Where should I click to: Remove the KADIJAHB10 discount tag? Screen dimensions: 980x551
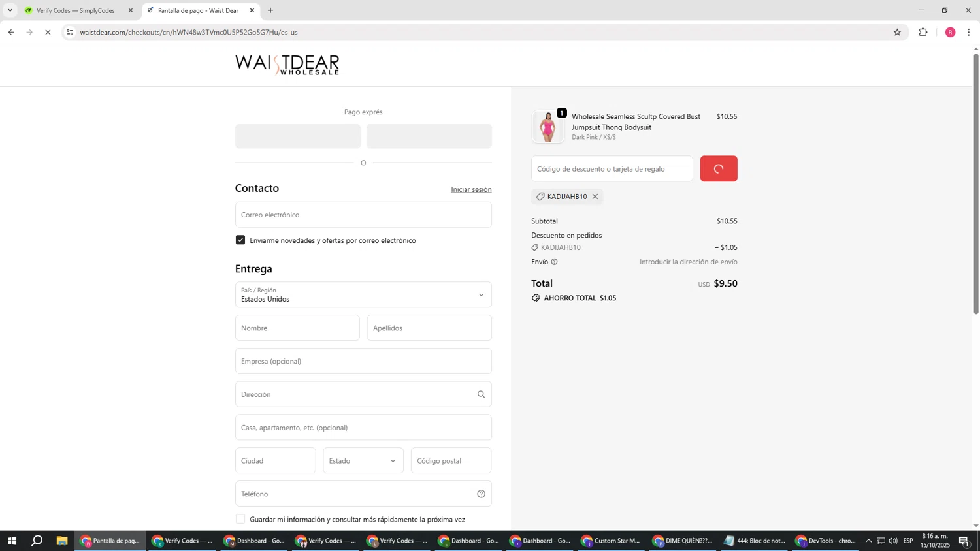[x=595, y=197]
